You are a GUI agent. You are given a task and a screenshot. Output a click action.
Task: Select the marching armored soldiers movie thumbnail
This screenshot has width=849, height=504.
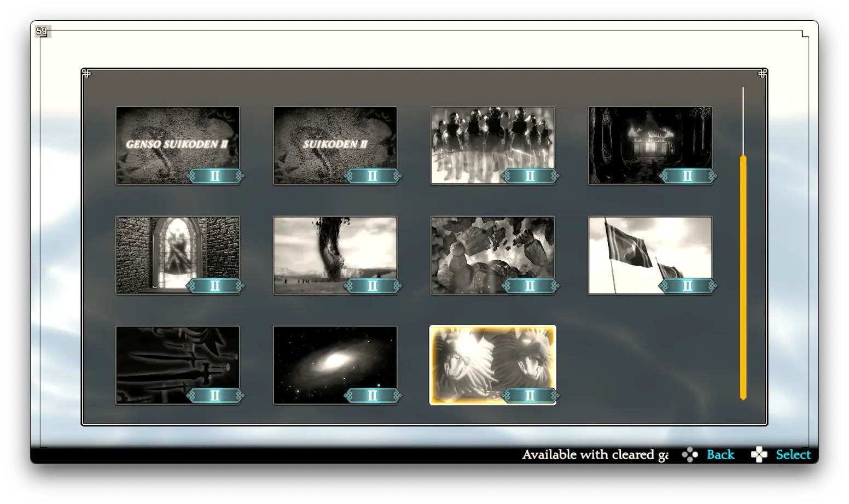click(493, 145)
